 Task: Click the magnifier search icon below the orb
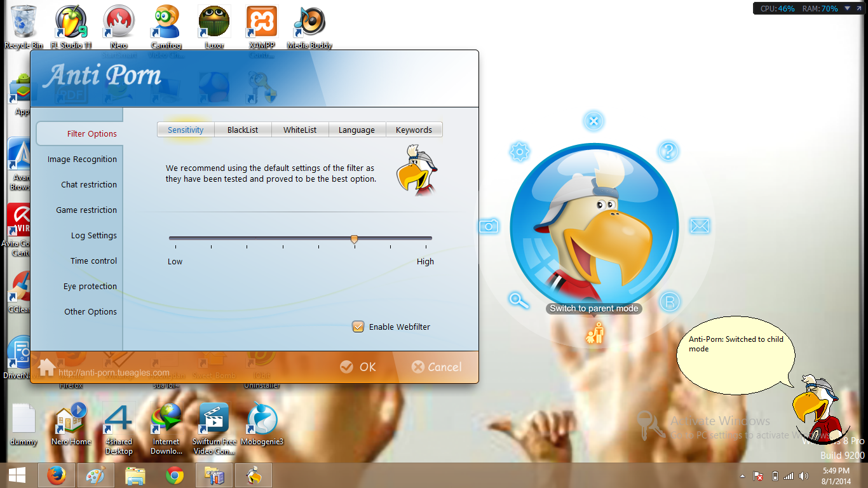[x=519, y=300]
